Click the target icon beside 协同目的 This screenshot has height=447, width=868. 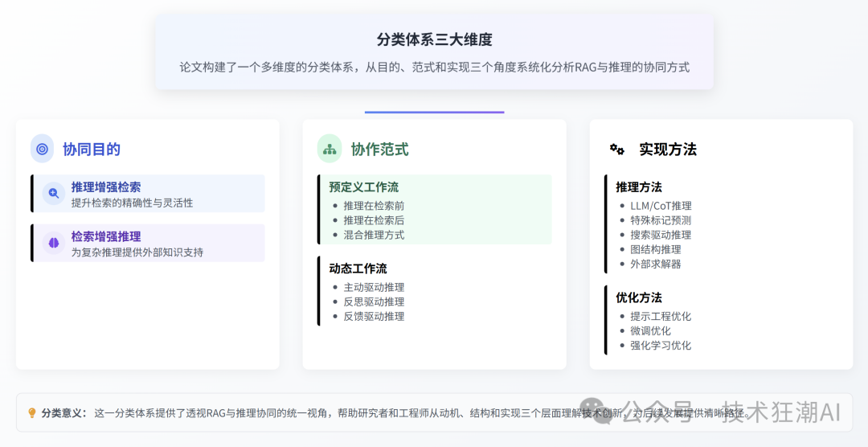(42, 149)
